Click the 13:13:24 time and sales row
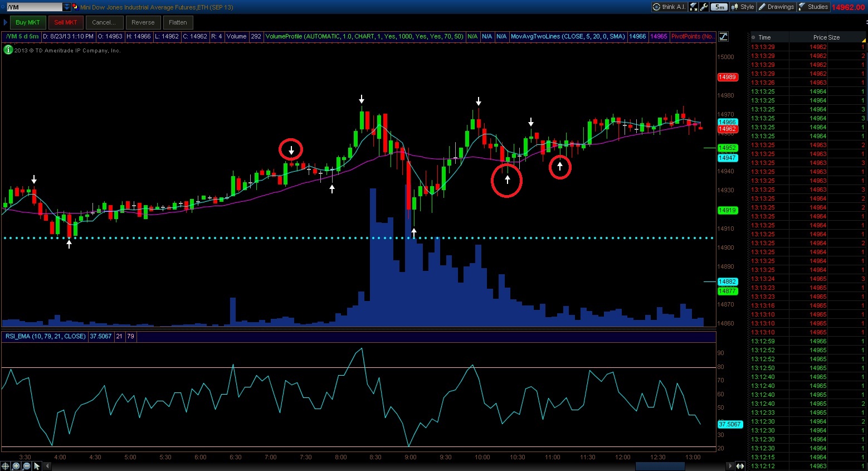Image resolution: width=868 pixels, height=471 pixels. click(808, 279)
